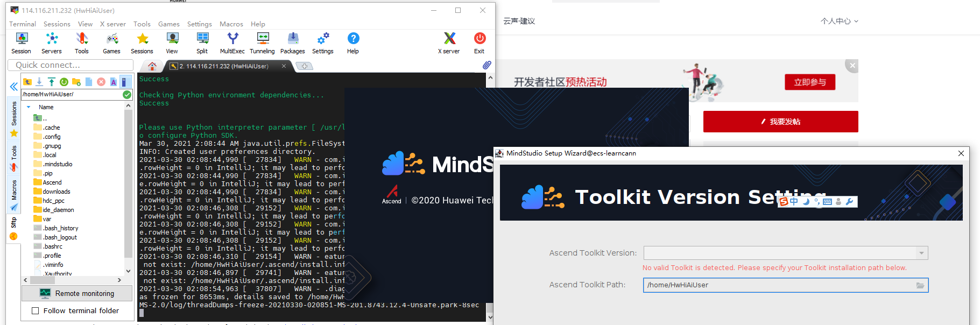This screenshot has height=325, width=980.
Task: Select the .bashrc file
Action: click(48, 246)
